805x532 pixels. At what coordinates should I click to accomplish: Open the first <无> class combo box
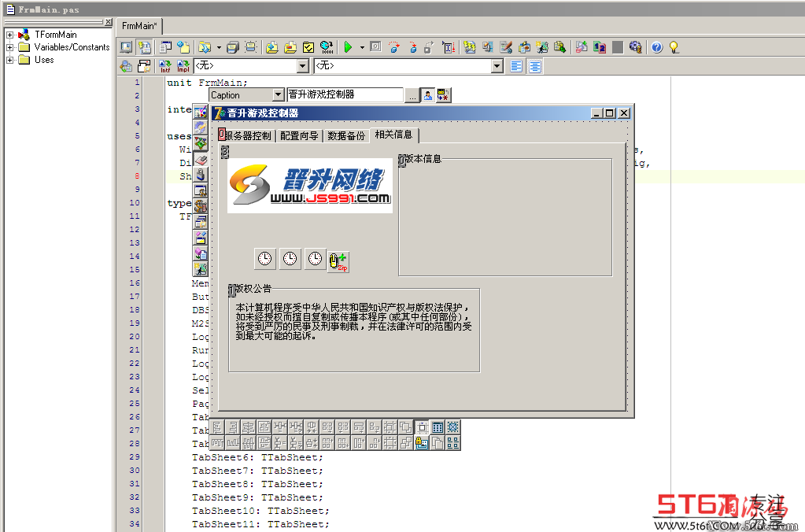point(251,66)
